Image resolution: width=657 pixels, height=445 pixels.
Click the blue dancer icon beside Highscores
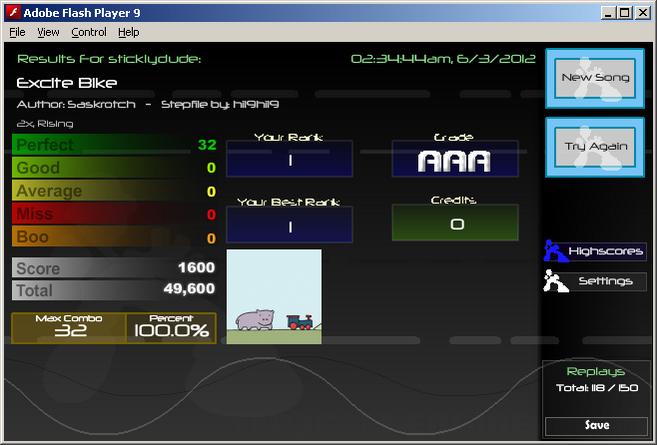click(x=556, y=251)
